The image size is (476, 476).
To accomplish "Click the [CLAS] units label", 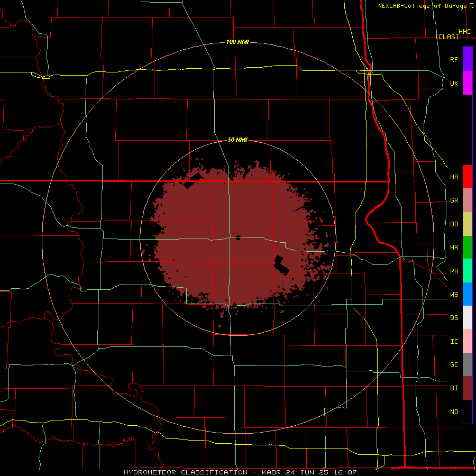I will [447, 36].
